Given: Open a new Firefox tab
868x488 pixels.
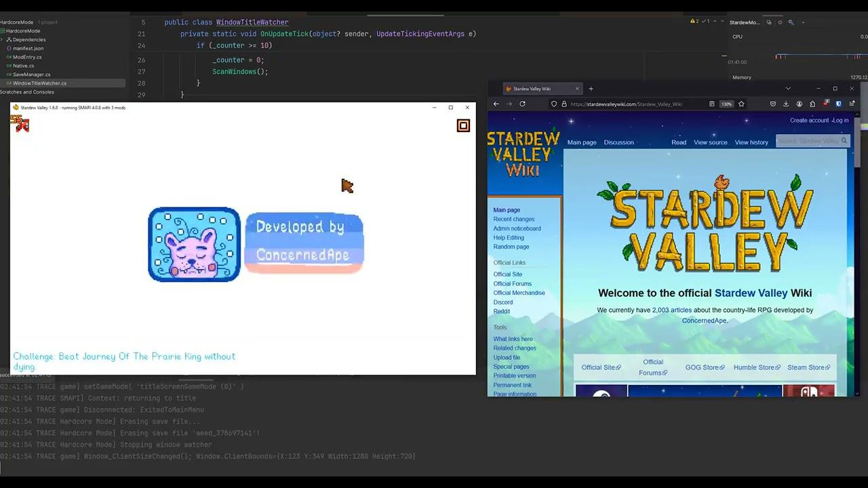Looking at the screenshot, I should pos(591,89).
